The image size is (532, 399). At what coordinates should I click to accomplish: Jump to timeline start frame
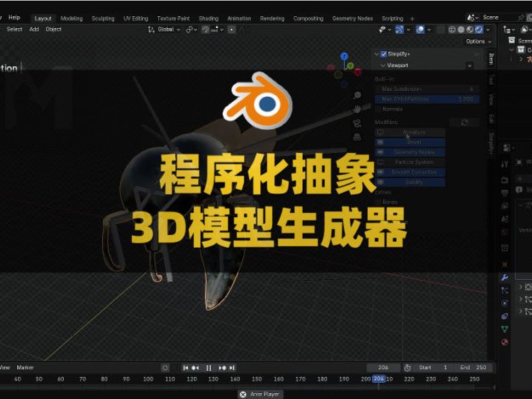(185, 368)
